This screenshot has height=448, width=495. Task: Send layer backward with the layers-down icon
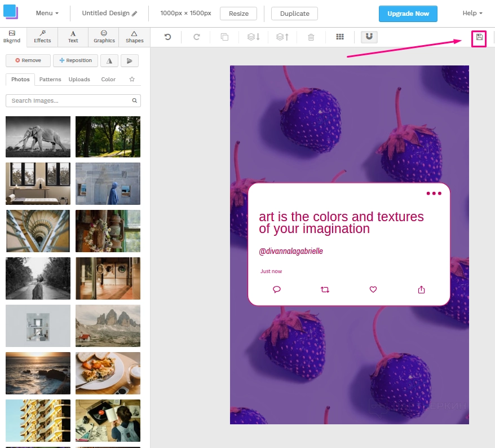pyautogui.click(x=253, y=37)
